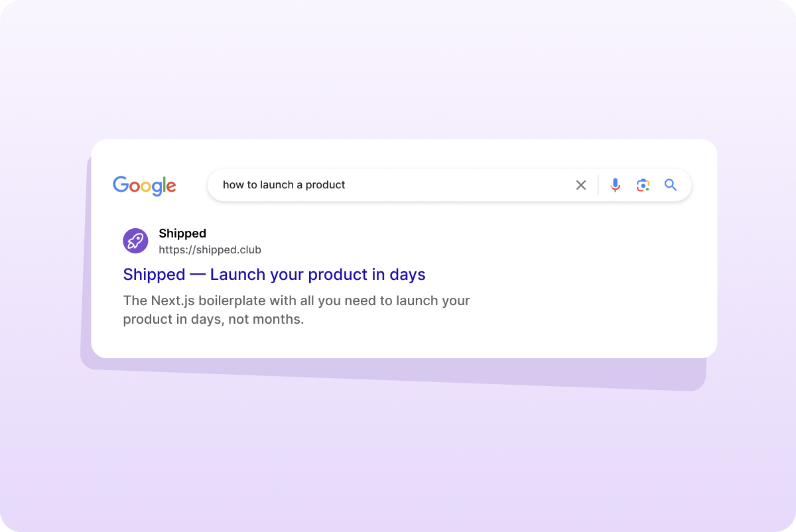796x532 pixels.
Task: Click the 'product in days, not months.' text
Action: pos(213,319)
